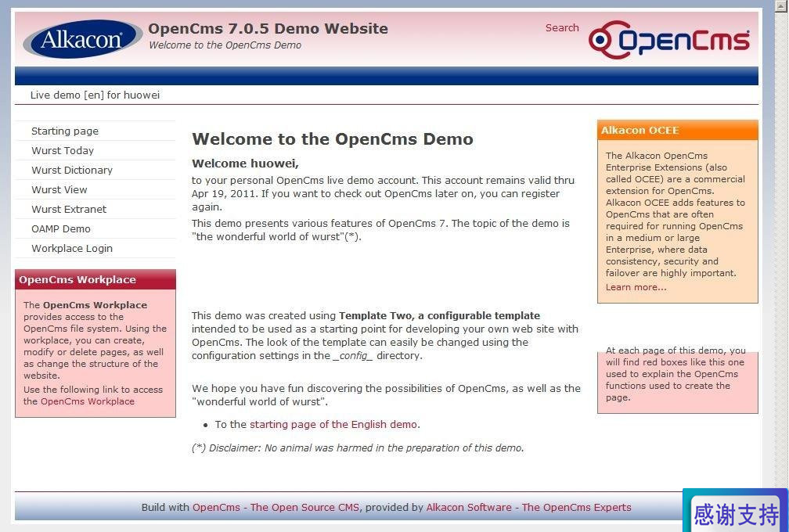Image resolution: width=789 pixels, height=532 pixels.
Task: Click the Search link in the header
Action: pos(562,28)
